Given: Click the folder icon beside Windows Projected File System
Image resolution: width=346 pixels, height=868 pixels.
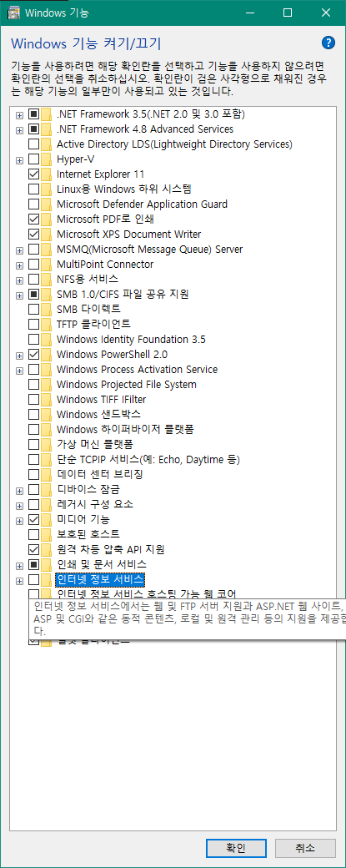Looking at the screenshot, I should coord(47,384).
